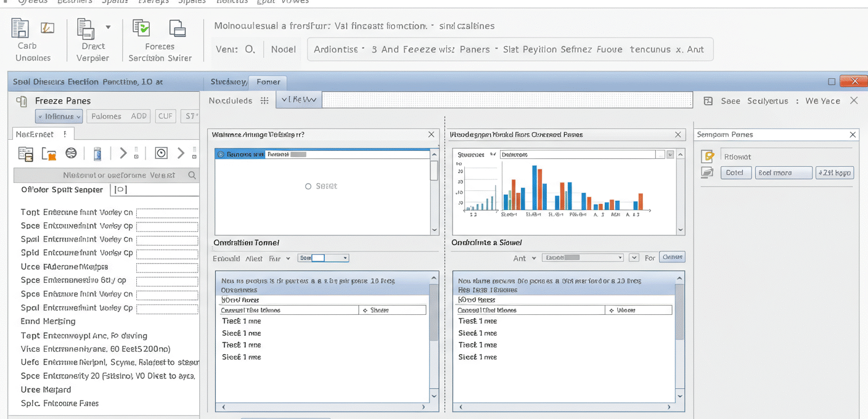Open the Infianus dropdown under Freeze Panes
The height and width of the screenshot is (419, 868).
[x=59, y=116]
